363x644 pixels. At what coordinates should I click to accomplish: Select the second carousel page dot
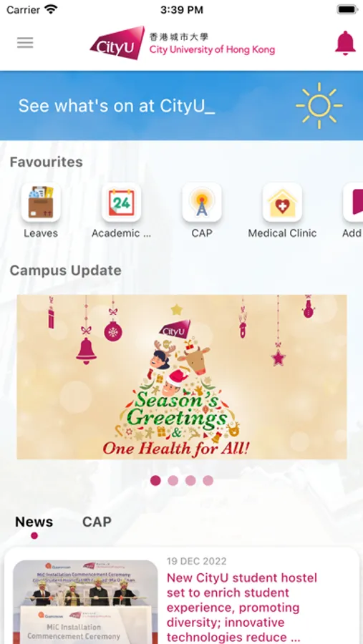pos(173,480)
